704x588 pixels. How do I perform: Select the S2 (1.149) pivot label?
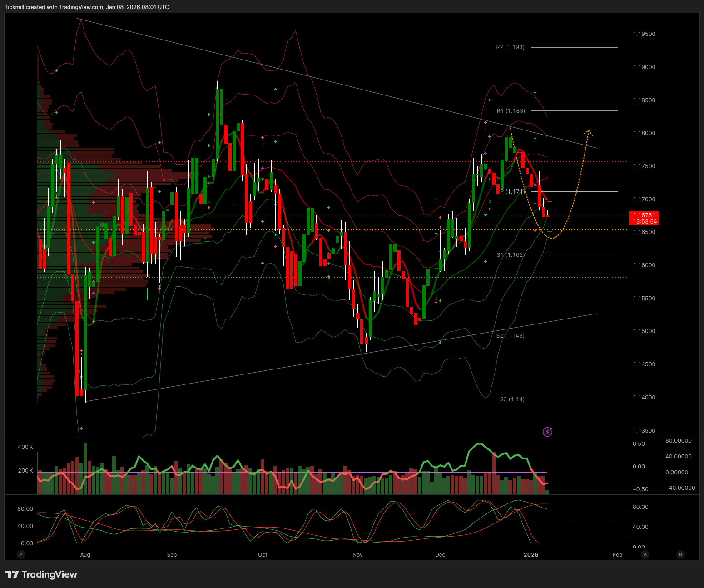point(510,336)
